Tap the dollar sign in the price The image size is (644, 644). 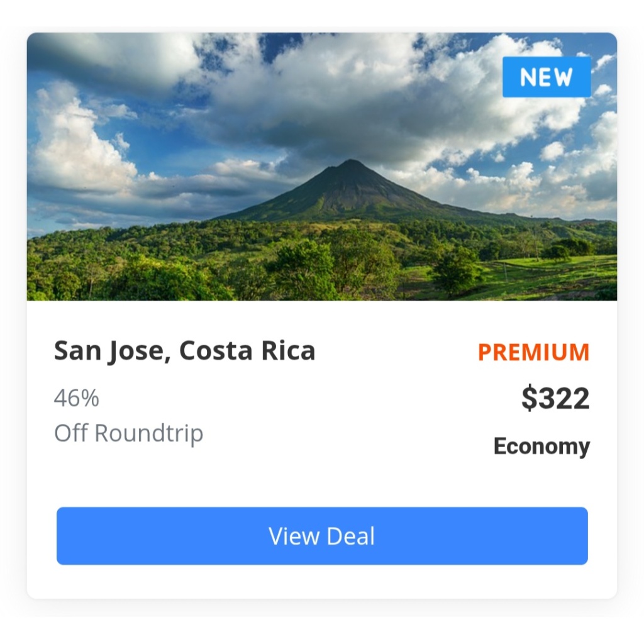(529, 397)
